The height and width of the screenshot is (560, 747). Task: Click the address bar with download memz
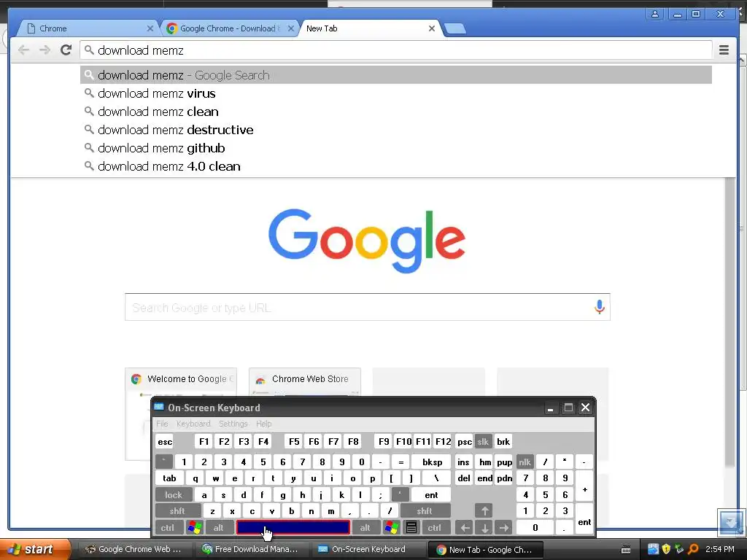396,50
